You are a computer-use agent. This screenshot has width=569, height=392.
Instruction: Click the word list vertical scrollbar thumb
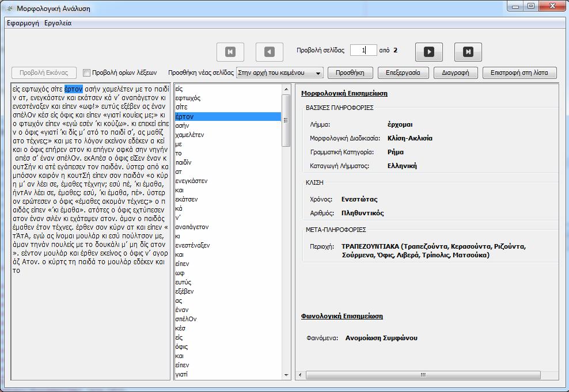286,120
